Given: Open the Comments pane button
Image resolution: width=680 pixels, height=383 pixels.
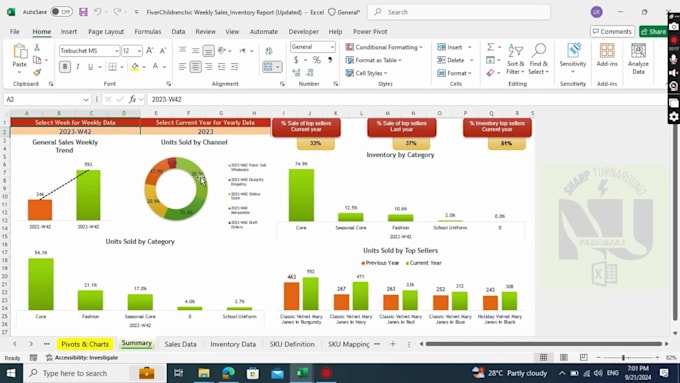Looking at the screenshot, I should 612,31.
